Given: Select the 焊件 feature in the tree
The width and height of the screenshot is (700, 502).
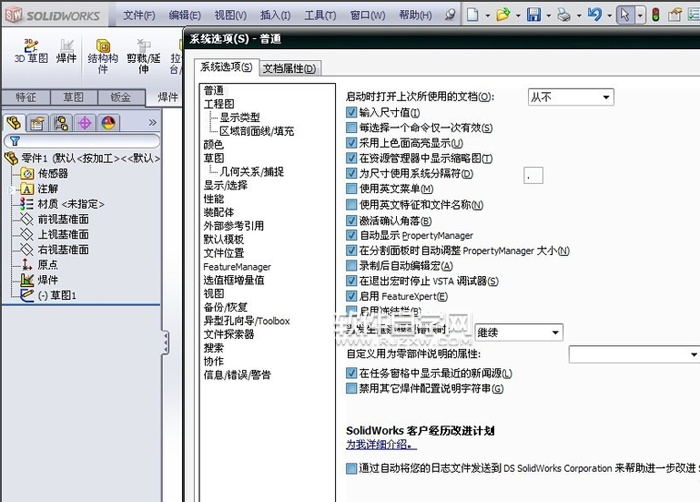Looking at the screenshot, I should click(47, 280).
